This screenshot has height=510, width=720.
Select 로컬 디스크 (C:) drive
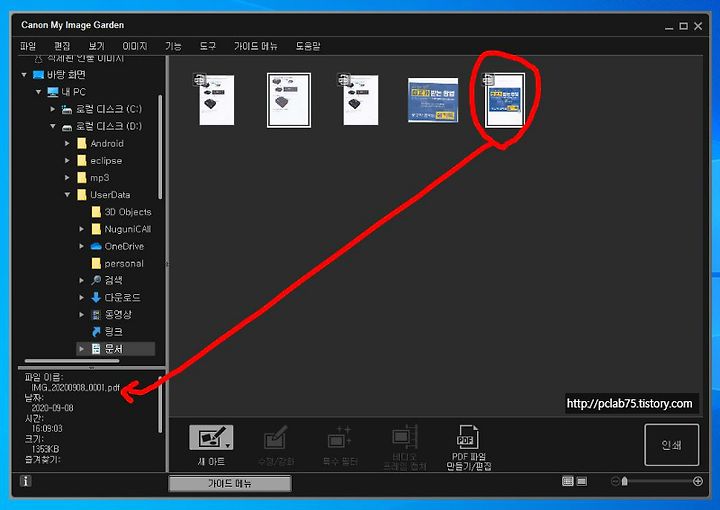[x=102, y=109]
